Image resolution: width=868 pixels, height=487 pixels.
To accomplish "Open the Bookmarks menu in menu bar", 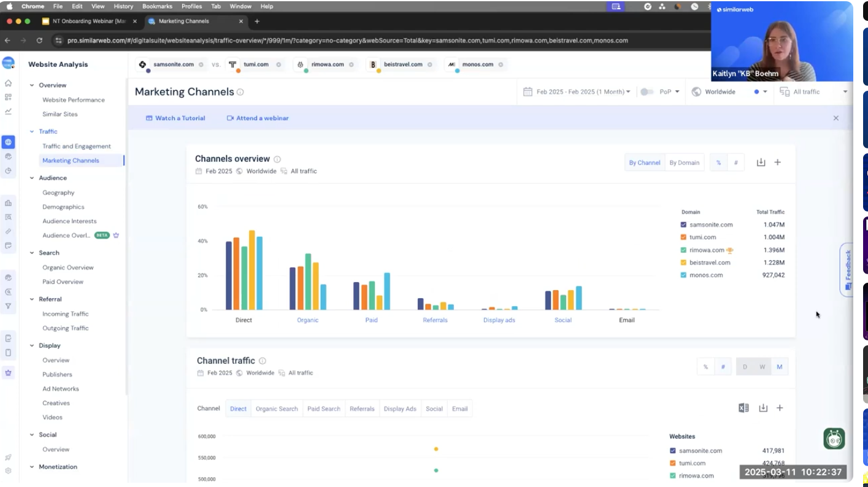I will tap(158, 6).
